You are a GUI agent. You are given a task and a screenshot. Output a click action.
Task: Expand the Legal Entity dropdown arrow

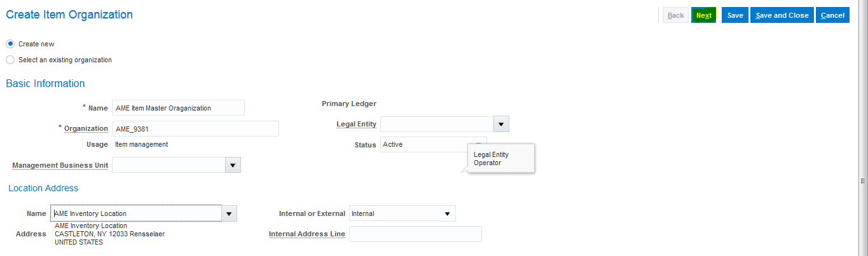501,124
